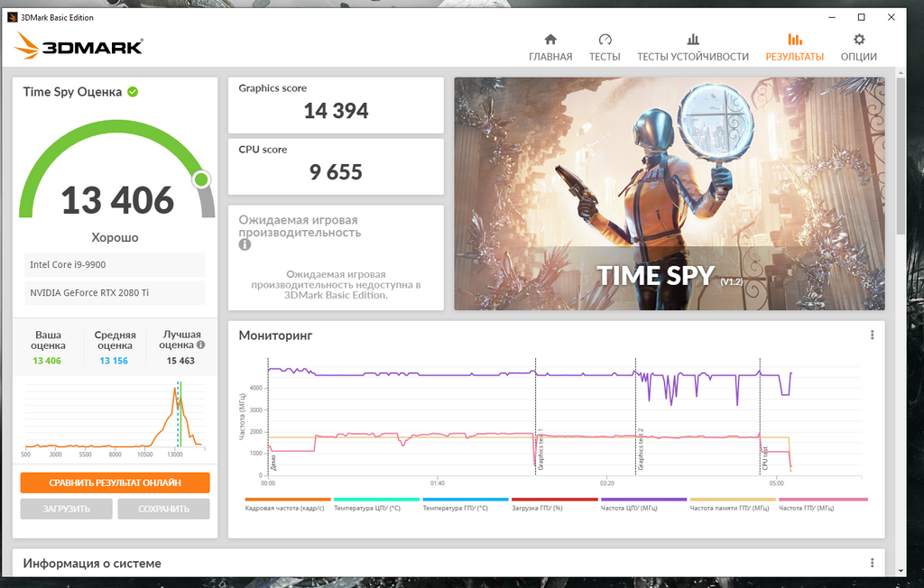Click the Средняя оценка value 13 156

coord(114,361)
